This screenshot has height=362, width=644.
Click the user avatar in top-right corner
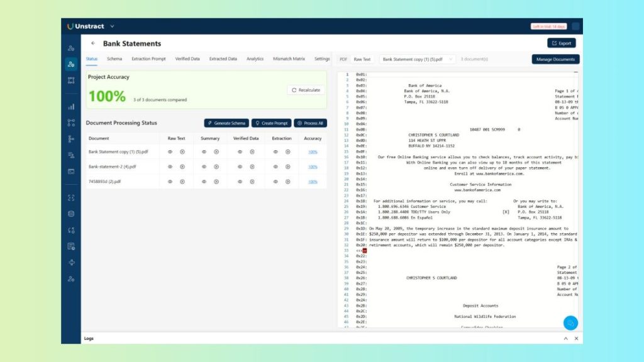(575, 26)
